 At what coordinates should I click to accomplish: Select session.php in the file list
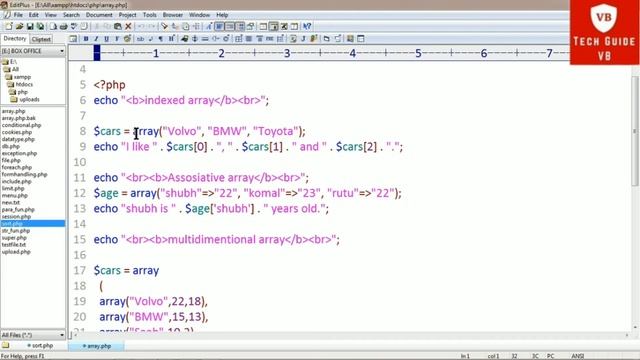coord(16,216)
